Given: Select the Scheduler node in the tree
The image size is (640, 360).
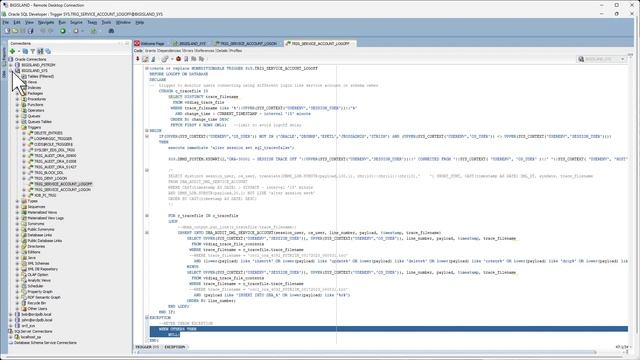Looking at the screenshot, I should pos(35,286).
